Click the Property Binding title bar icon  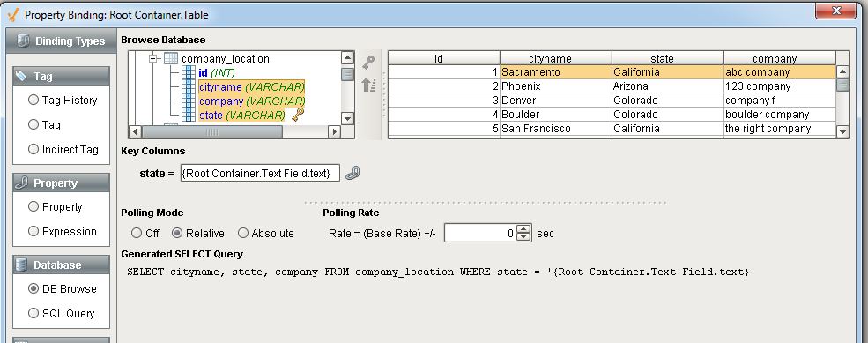pos(13,14)
